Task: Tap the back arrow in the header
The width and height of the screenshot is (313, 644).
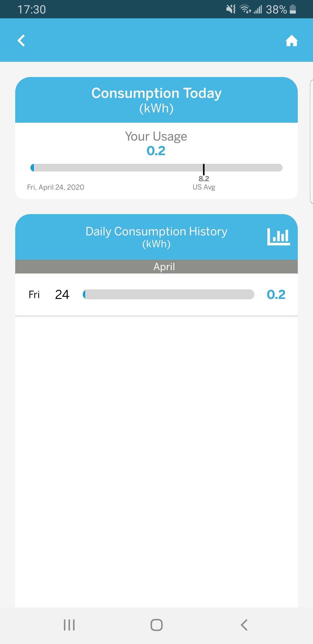Action: 22,40
